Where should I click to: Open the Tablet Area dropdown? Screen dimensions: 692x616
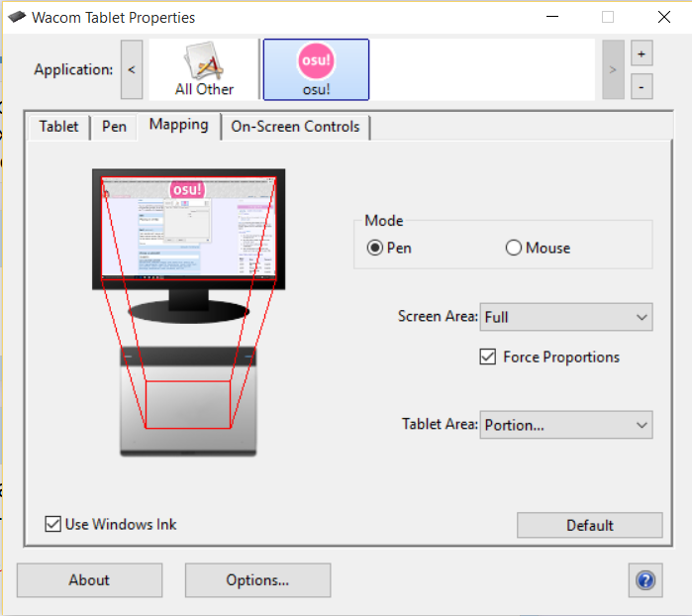click(x=566, y=425)
